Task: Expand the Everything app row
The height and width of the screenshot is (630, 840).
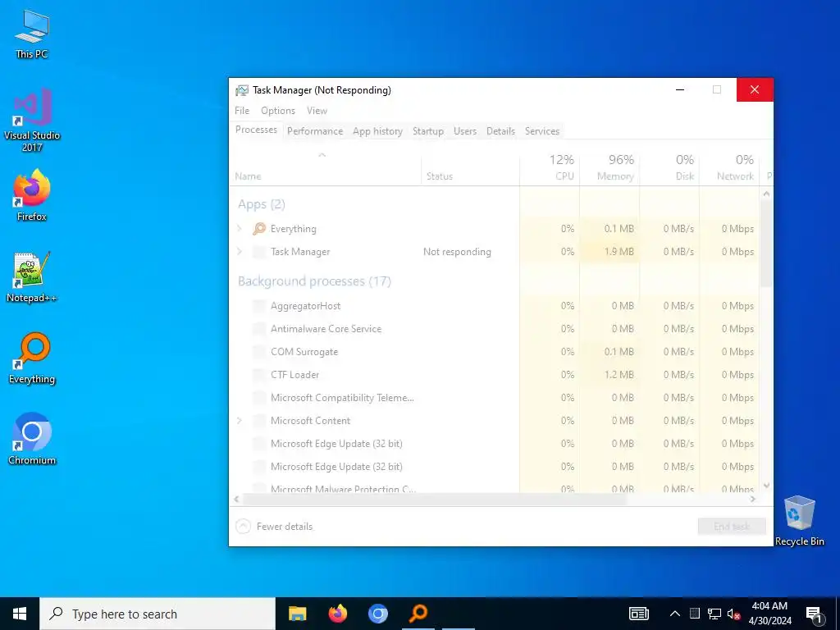Action: pos(240,229)
